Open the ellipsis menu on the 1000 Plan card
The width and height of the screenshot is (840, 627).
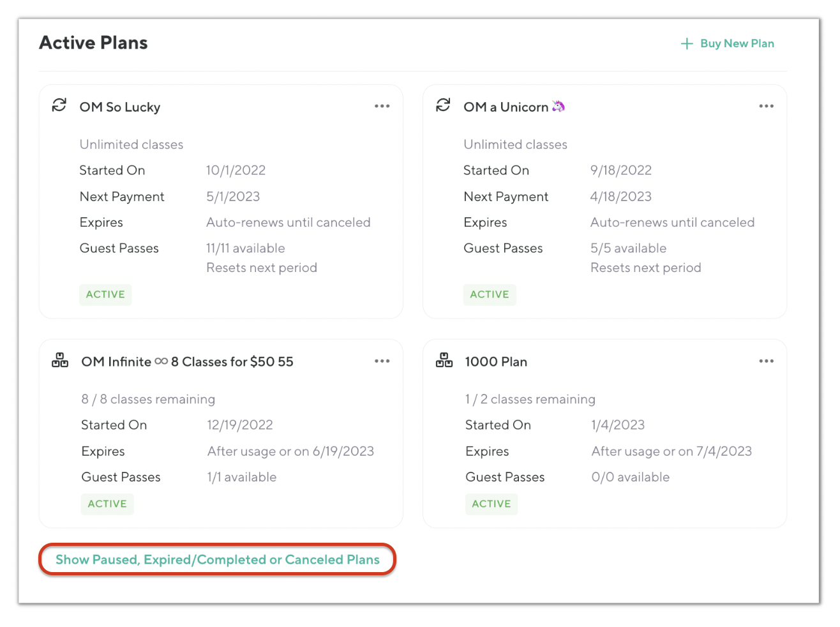click(766, 361)
